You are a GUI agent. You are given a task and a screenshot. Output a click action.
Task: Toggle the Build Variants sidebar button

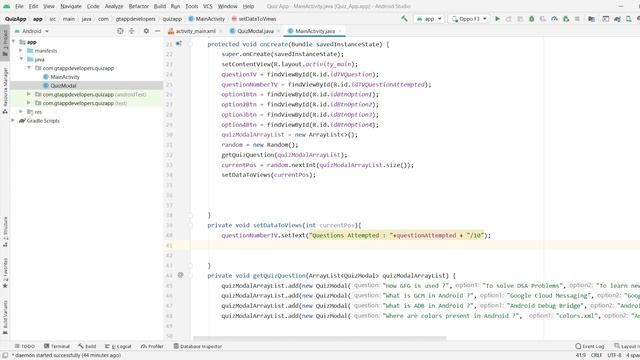coord(5,318)
